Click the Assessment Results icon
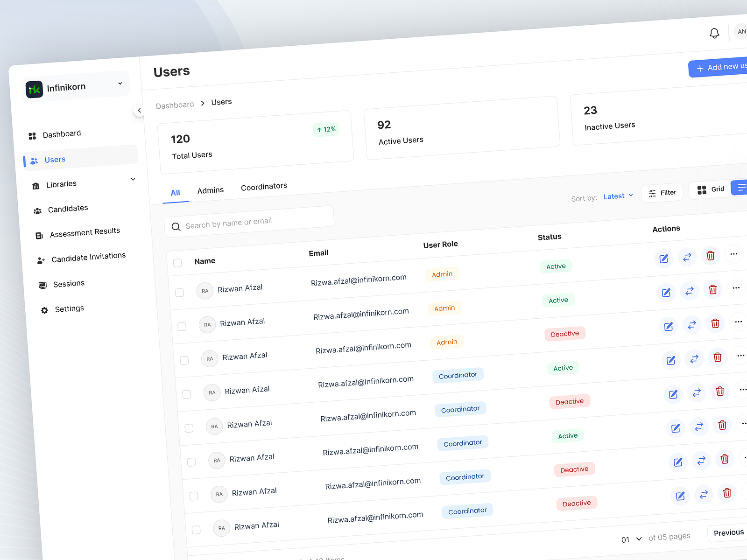The width and height of the screenshot is (747, 560). (x=39, y=236)
